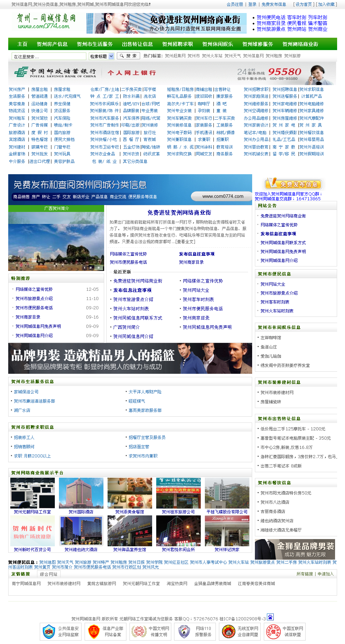Open 出售转让信息 navigation item
The image size is (345, 644).
click(x=137, y=44)
